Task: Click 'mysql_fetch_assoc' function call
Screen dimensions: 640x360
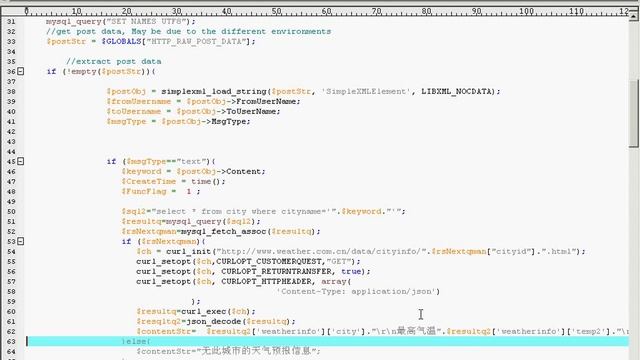Action: click(224, 231)
